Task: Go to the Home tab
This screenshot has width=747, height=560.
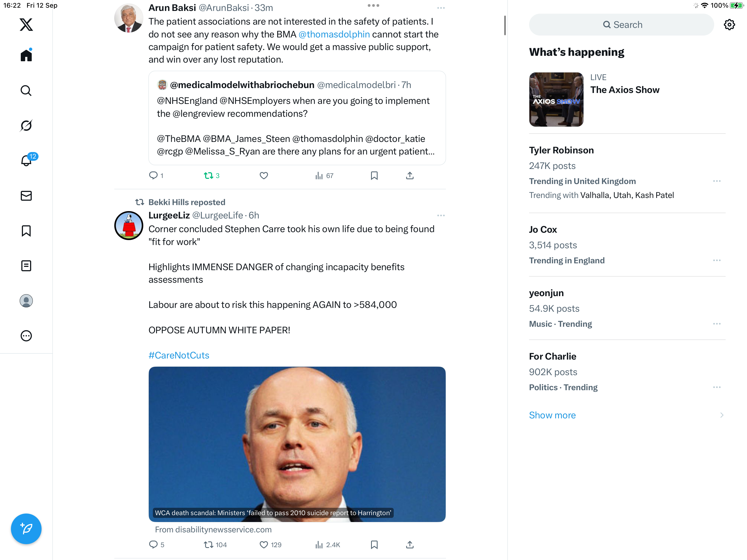Action: 26,55
